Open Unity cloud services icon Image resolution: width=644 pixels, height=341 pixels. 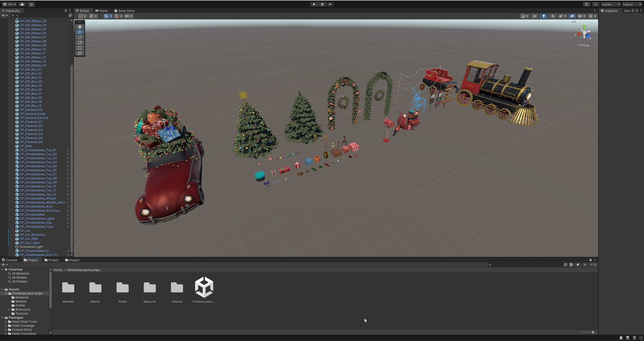[22, 4]
